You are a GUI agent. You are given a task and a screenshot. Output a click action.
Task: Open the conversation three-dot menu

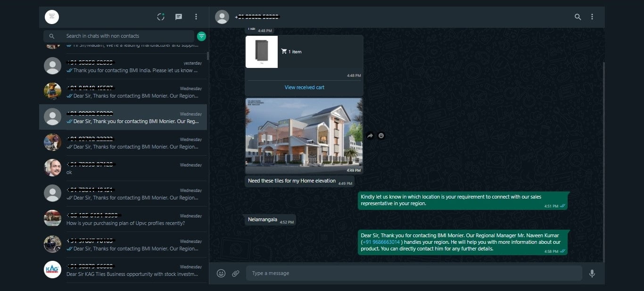592,17
